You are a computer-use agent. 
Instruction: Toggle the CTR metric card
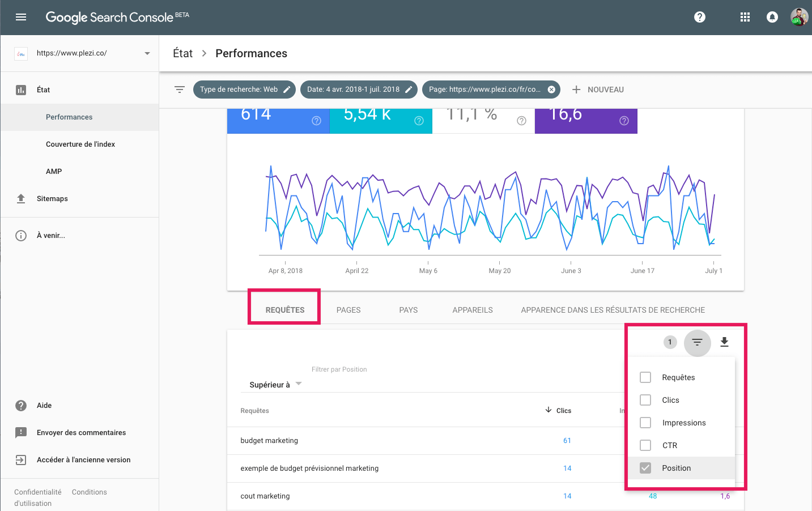483,121
